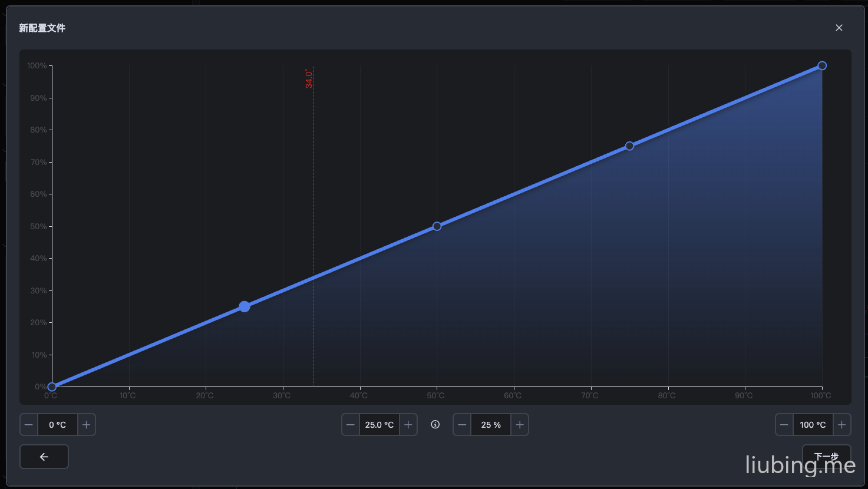Select the curve point at 75°C
The image size is (868, 489).
(x=629, y=146)
